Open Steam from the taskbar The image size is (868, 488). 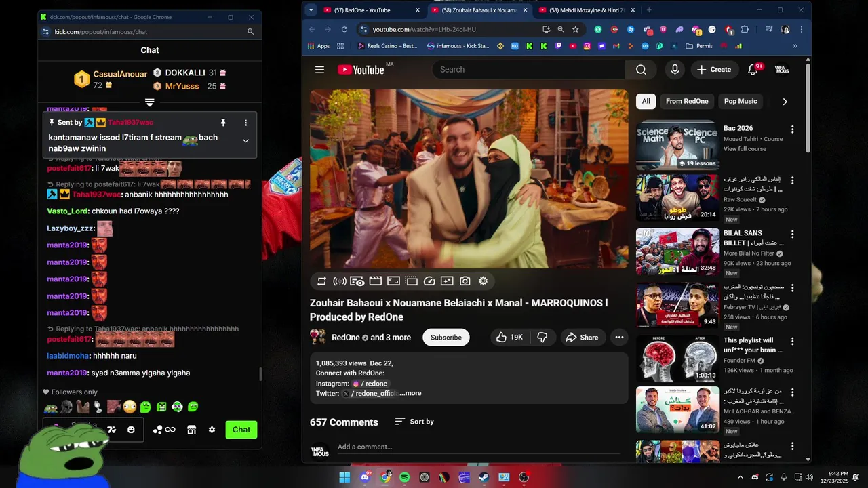(484, 477)
